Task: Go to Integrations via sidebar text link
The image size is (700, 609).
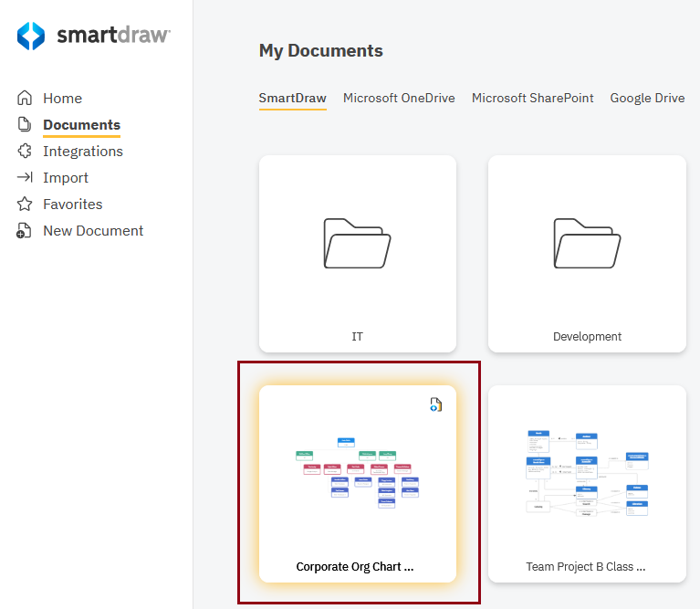Action: 83,151
